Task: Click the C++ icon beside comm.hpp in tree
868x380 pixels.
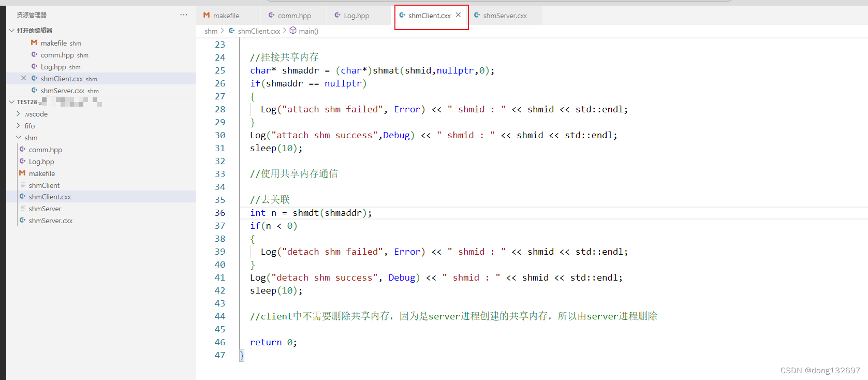Action: coord(23,149)
